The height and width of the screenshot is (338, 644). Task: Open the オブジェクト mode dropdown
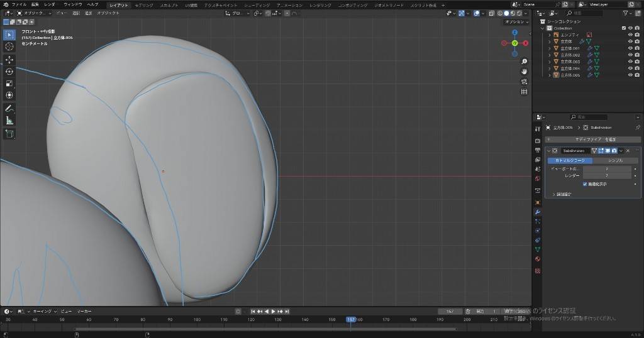33,13
